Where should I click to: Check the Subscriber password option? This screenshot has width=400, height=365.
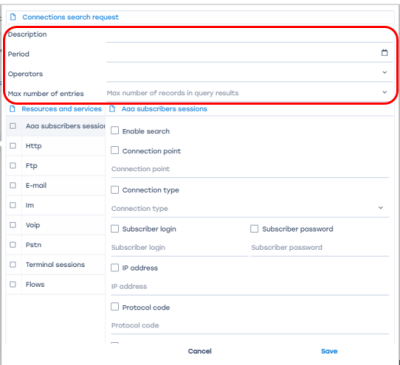click(254, 229)
